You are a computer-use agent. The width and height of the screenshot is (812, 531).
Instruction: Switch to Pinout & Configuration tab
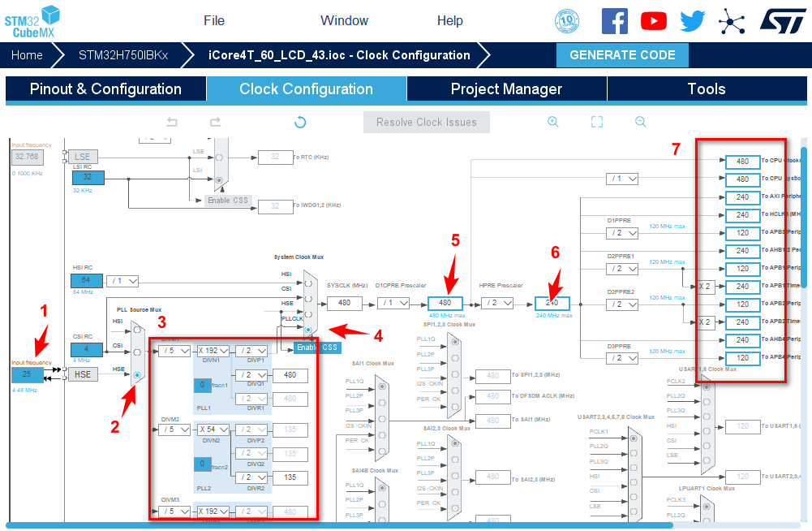pyautogui.click(x=105, y=89)
